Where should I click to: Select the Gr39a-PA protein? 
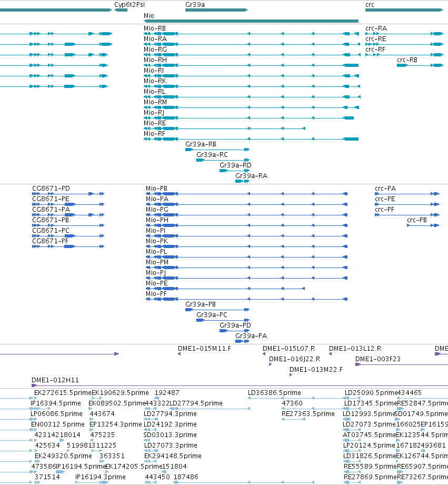251,335
